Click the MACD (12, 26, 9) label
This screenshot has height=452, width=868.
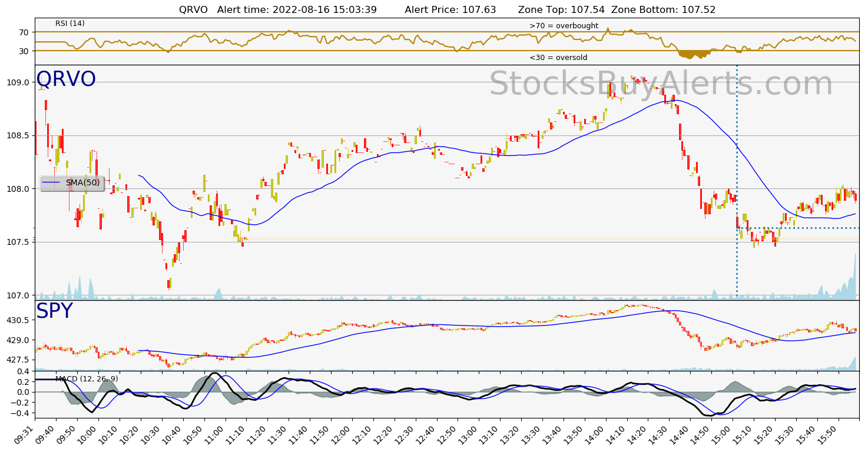pos(87,378)
